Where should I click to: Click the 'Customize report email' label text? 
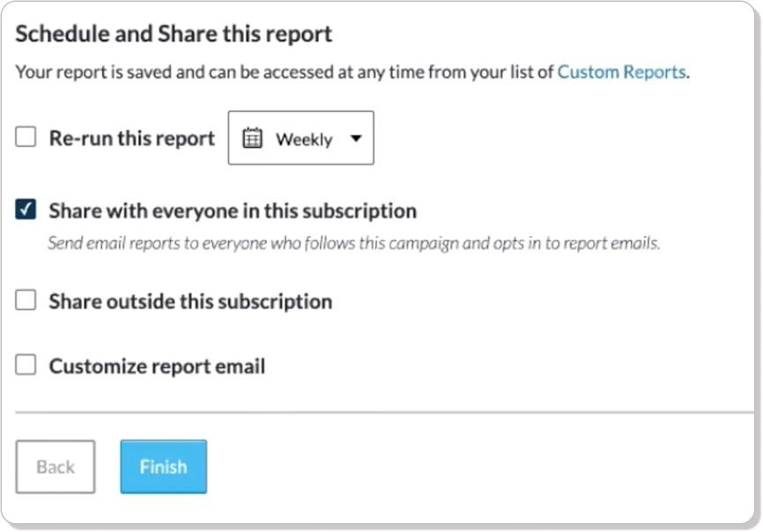click(157, 366)
